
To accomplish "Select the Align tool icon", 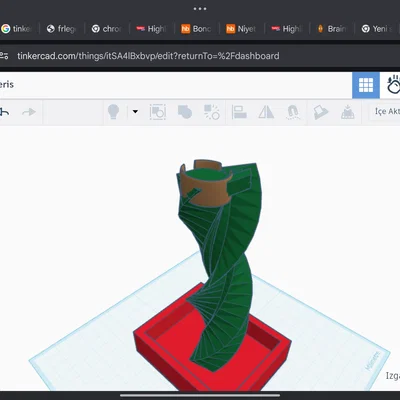I will pos(239,112).
